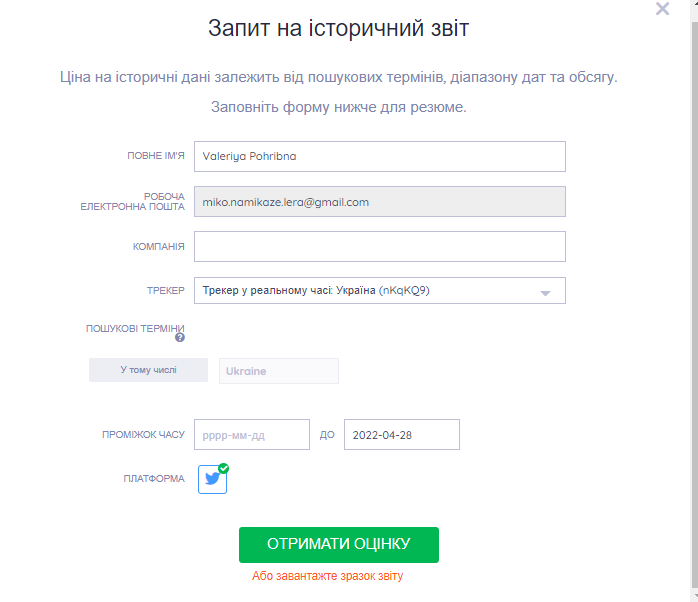Click the Запит на історичний звіт heading
The width and height of the screenshot is (698, 602).
click(338, 28)
